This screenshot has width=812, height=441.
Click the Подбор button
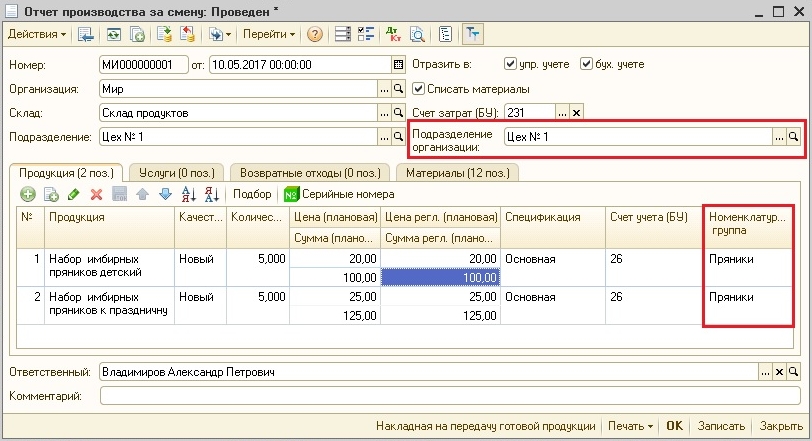(x=252, y=194)
